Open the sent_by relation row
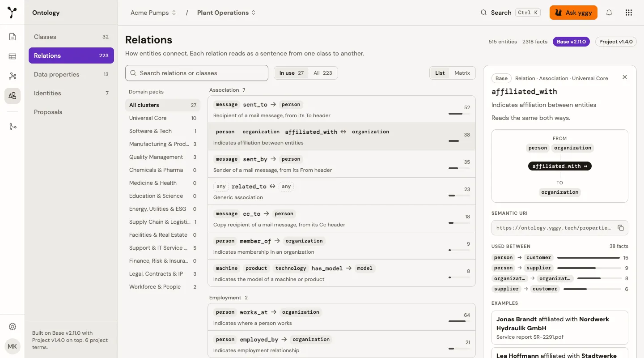644x358 pixels. coord(342,164)
